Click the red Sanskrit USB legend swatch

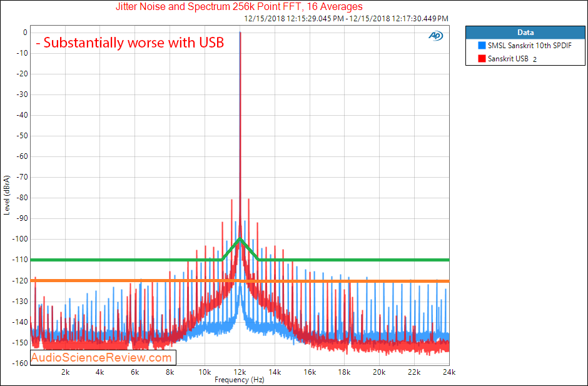(482, 59)
